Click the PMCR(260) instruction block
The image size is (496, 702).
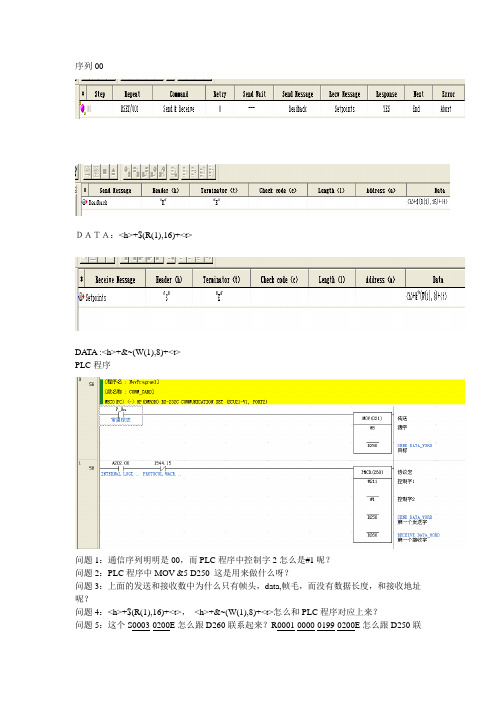pos(372,505)
